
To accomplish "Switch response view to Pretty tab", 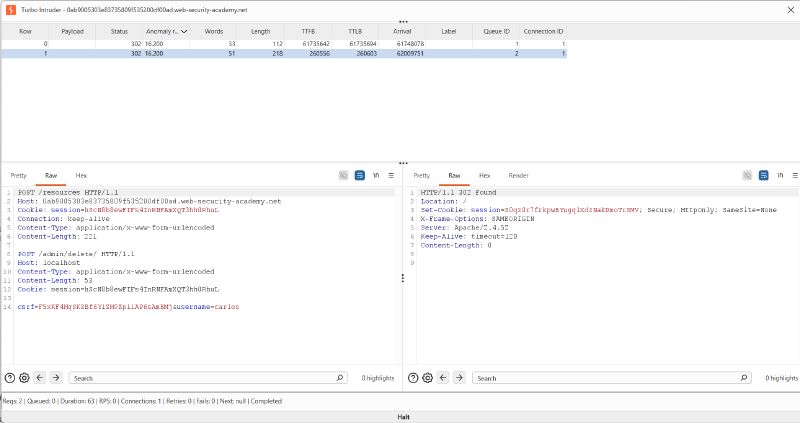I will (x=421, y=176).
